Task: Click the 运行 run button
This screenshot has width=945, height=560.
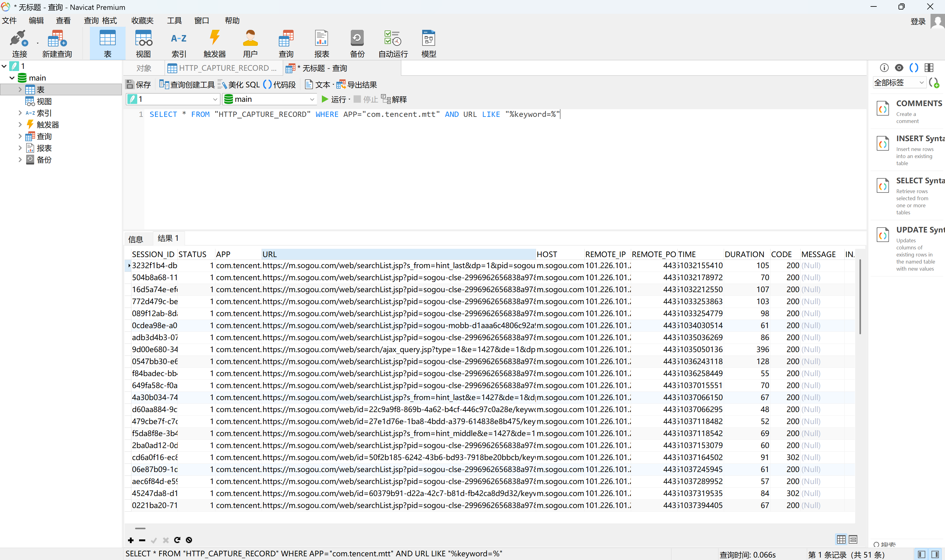Action: pos(334,99)
